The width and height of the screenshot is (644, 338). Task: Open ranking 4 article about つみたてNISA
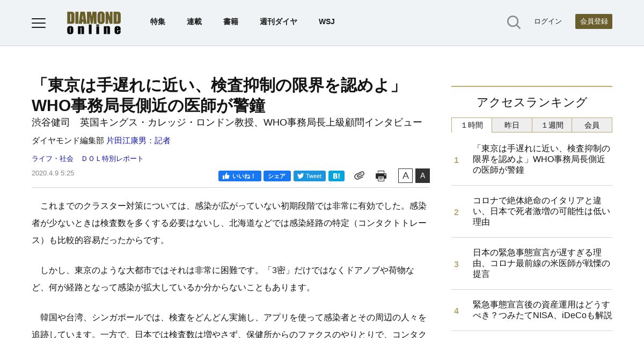point(542,310)
